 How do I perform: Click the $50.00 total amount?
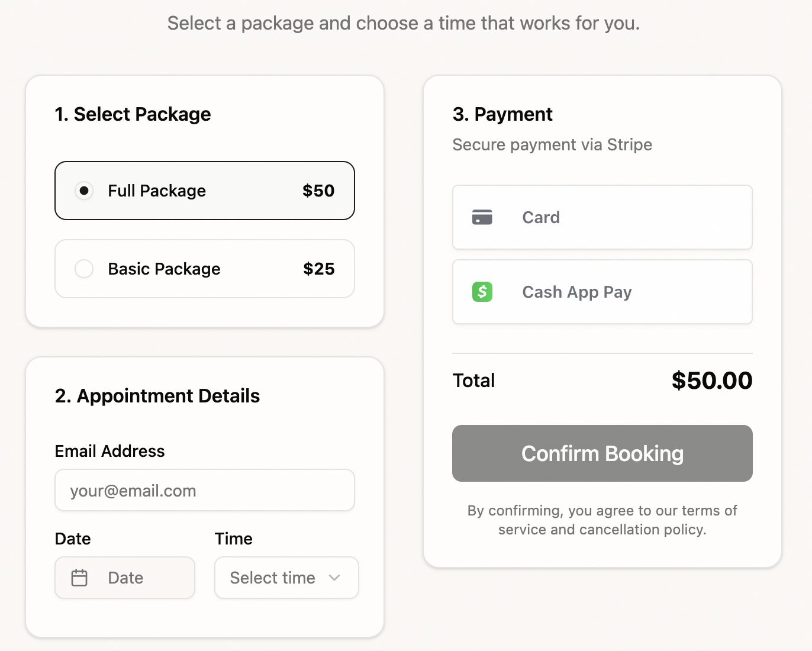coord(711,380)
